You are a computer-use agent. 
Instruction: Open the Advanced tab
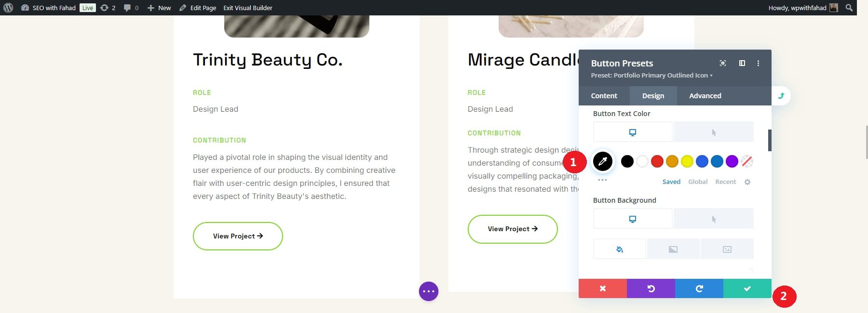pyautogui.click(x=705, y=95)
